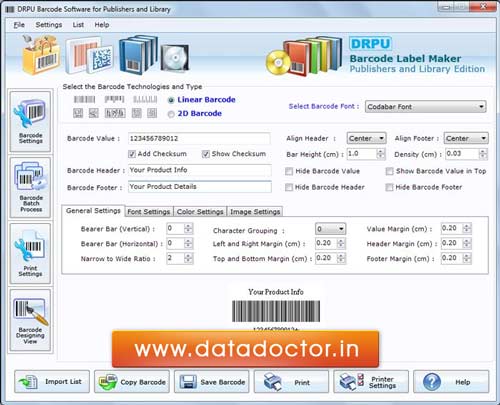Image resolution: width=500 pixels, height=405 pixels.
Task: Adjust Left and Right Margin spinner
Action: pos(341,244)
